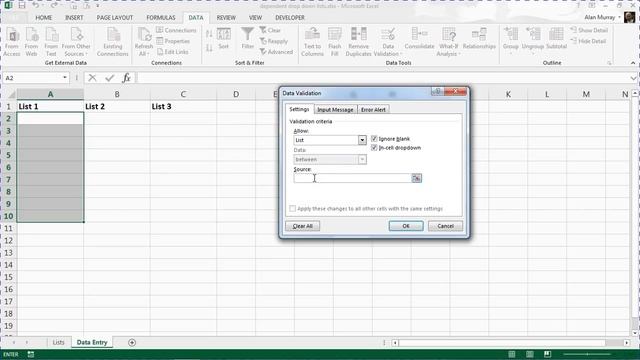Cancel formula bar entry X icon
This screenshot has width=640, height=360.
coord(92,78)
